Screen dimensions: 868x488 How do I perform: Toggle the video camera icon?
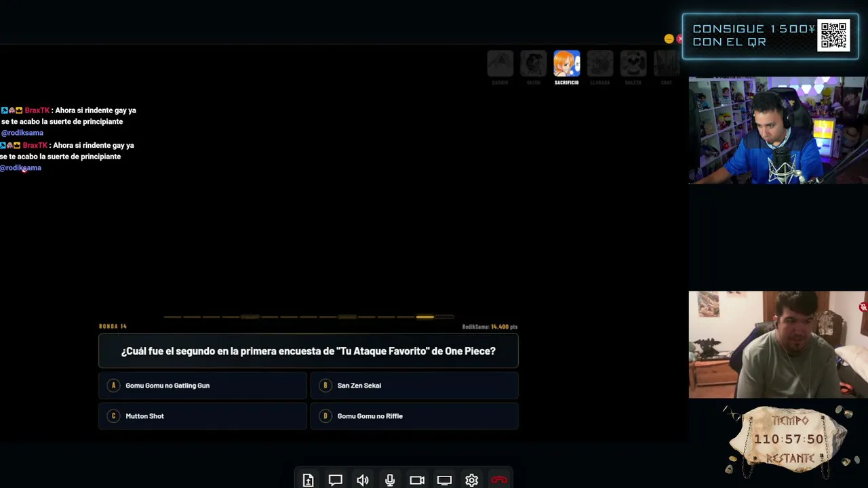(x=417, y=480)
